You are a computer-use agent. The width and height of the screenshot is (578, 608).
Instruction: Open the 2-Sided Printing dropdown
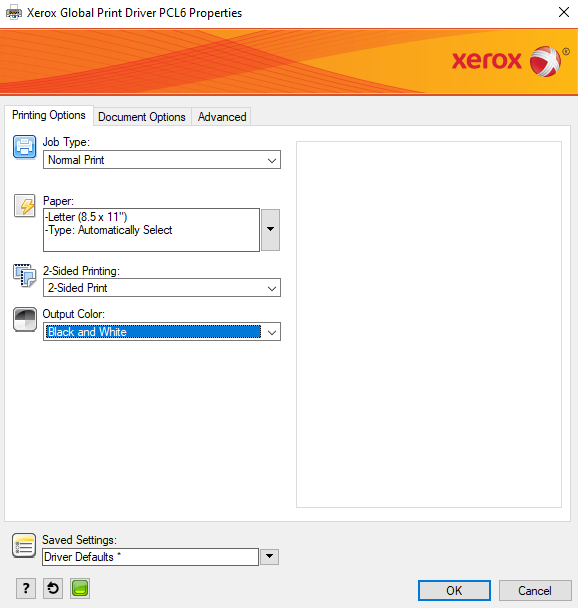[x=162, y=288]
